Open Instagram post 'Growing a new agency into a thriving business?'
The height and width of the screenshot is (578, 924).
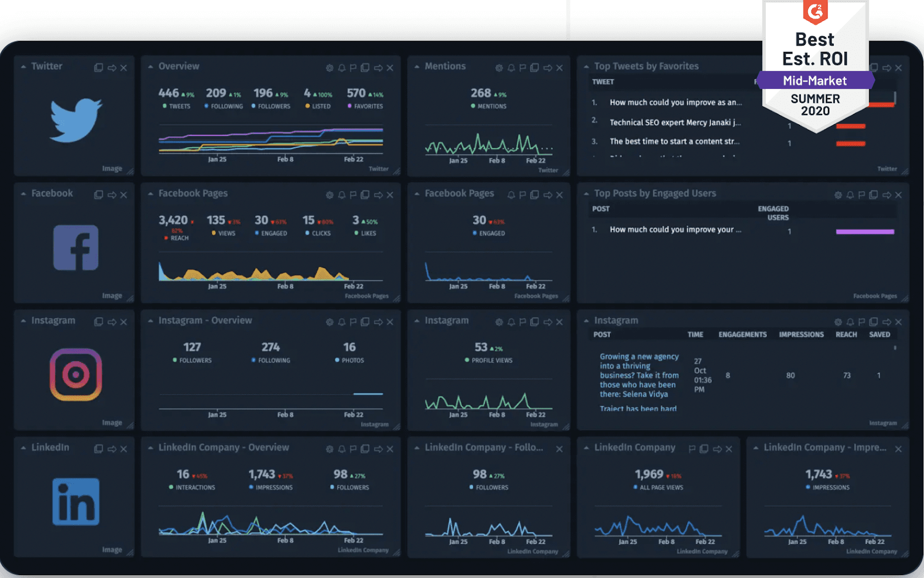coord(639,375)
